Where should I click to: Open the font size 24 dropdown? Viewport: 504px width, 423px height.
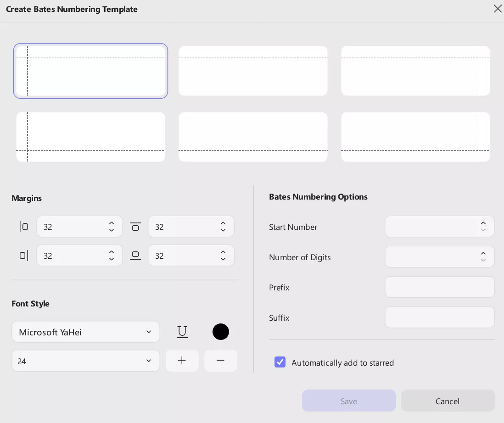point(85,361)
